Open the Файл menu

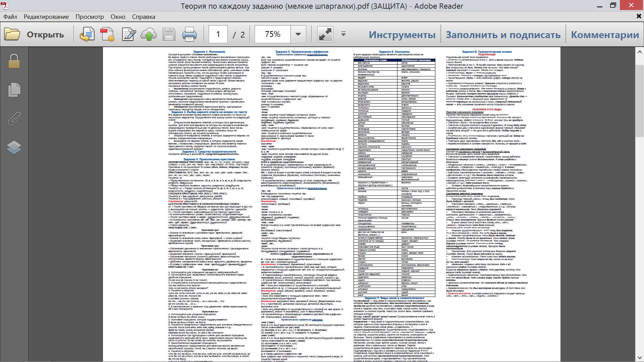10,17
